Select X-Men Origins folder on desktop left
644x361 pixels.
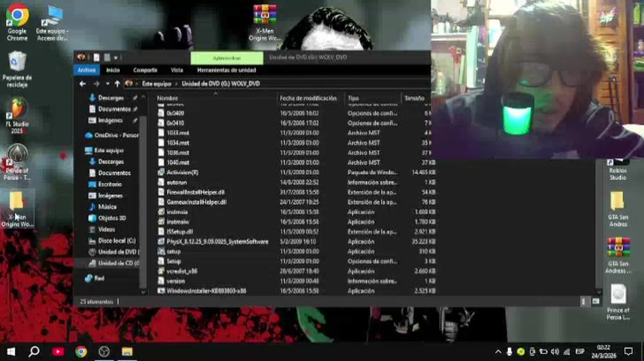point(17,209)
